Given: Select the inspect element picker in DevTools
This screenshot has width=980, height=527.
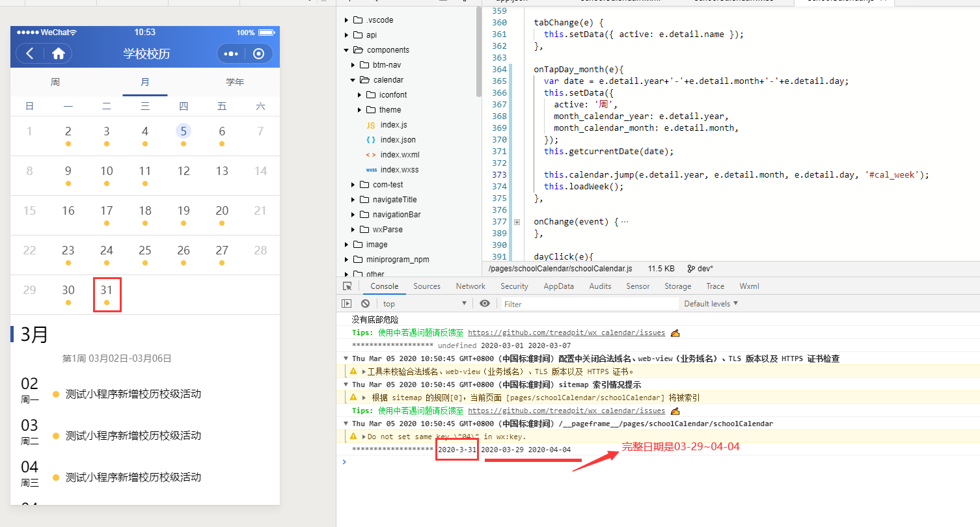Looking at the screenshot, I should pyautogui.click(x=347, y=286).
